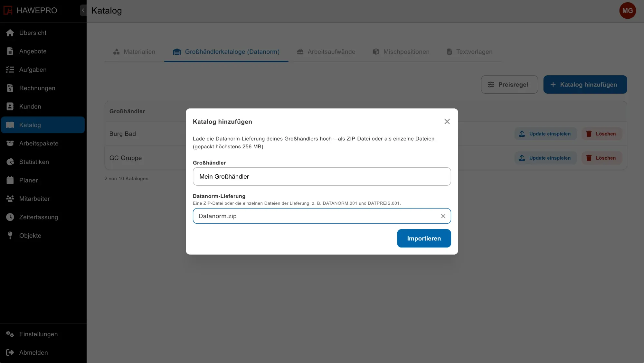Image resolution: width=644 pixels, height=363 pixels.
Task: Click the Burg Bad row name
Action: click(x=122, y=134)
